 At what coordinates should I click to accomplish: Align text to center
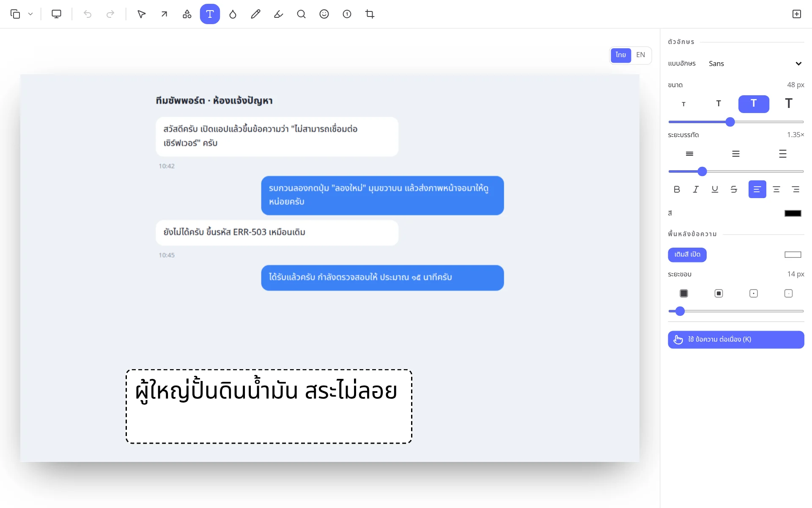click(776, 189)
